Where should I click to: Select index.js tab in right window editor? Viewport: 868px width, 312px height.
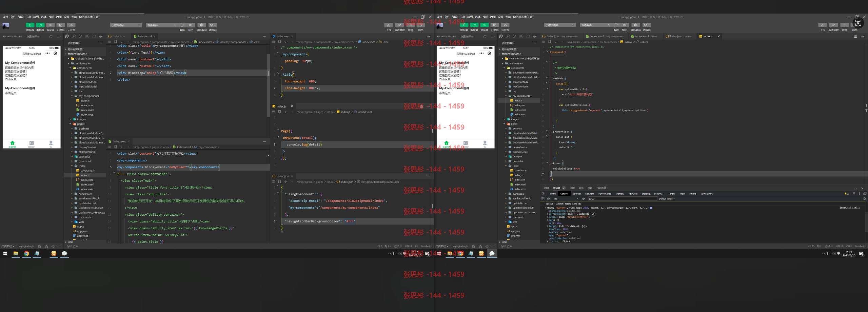click(x=708, y=36)
